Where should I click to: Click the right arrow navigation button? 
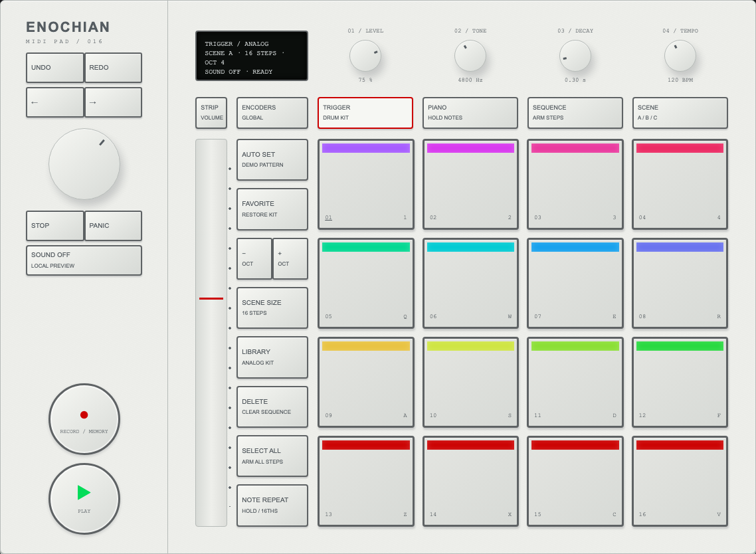[114, 102]
